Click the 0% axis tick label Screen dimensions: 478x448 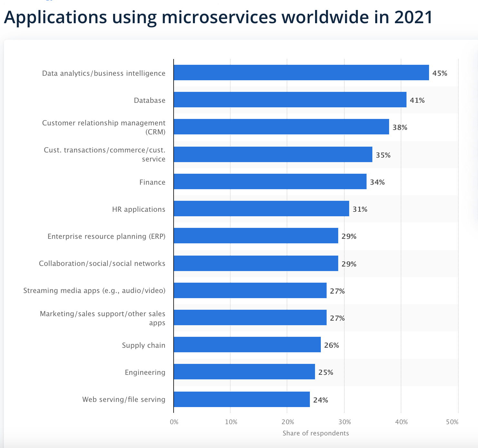(174, 421)
